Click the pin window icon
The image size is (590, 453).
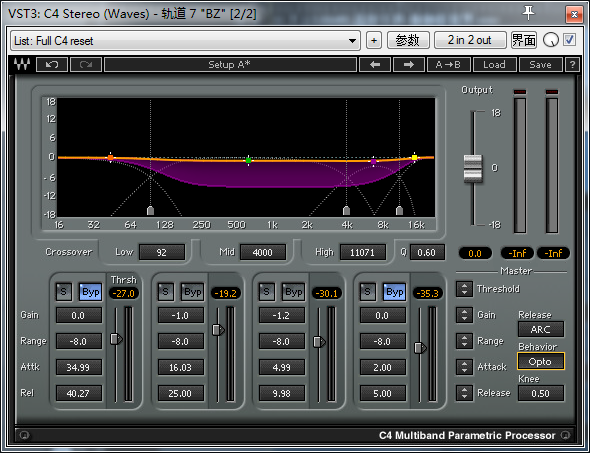click(x=528, y=13)
